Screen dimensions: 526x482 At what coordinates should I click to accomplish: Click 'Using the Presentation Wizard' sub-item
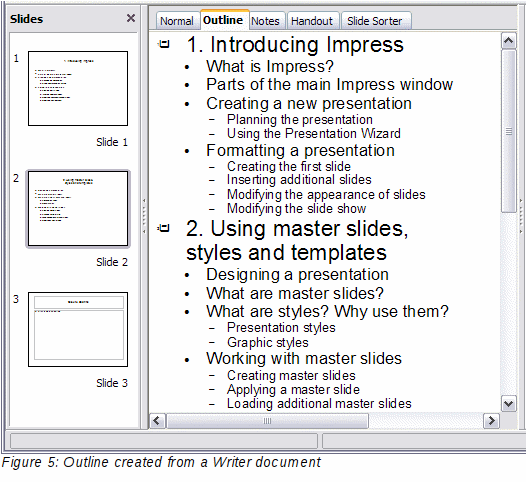[x=314, y=133]
